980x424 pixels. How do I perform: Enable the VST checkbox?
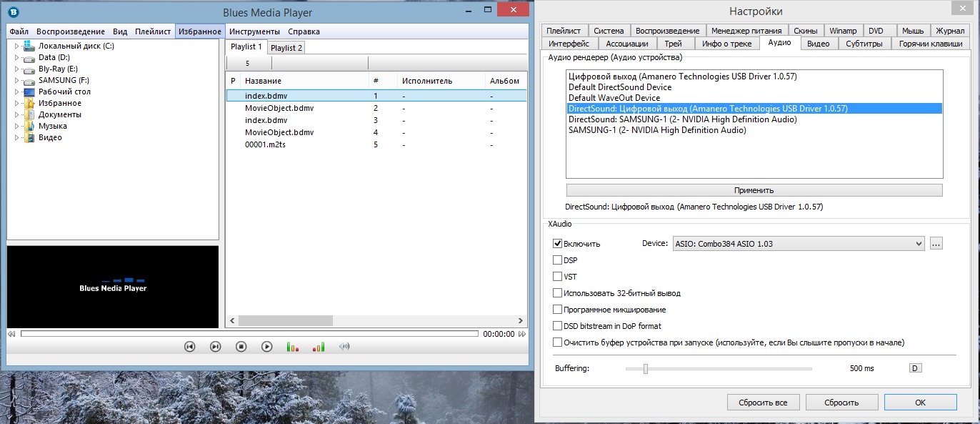[x=557, y=277]
